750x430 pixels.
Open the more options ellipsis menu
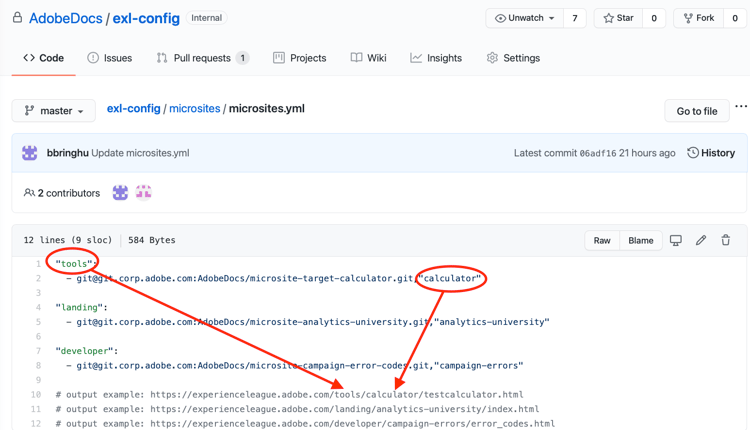point(741,106)
